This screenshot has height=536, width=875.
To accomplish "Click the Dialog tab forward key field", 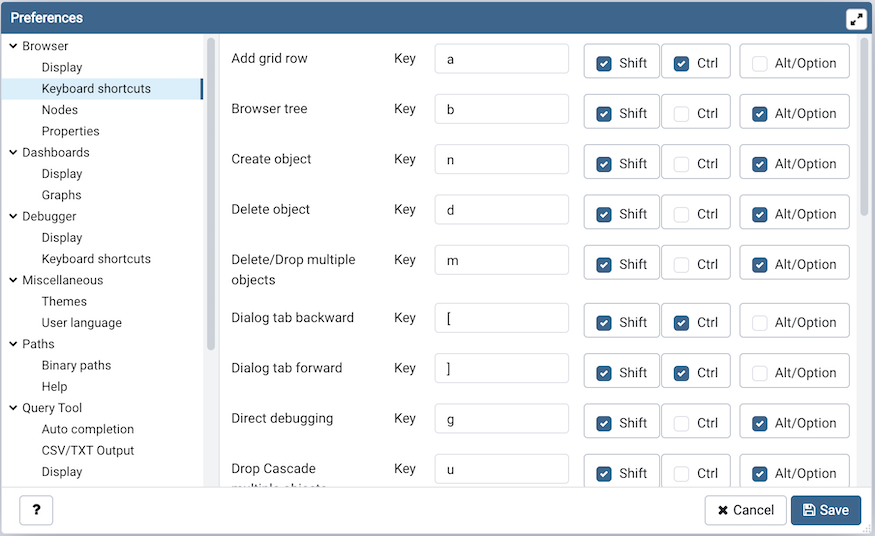I will tap(502, 368).
